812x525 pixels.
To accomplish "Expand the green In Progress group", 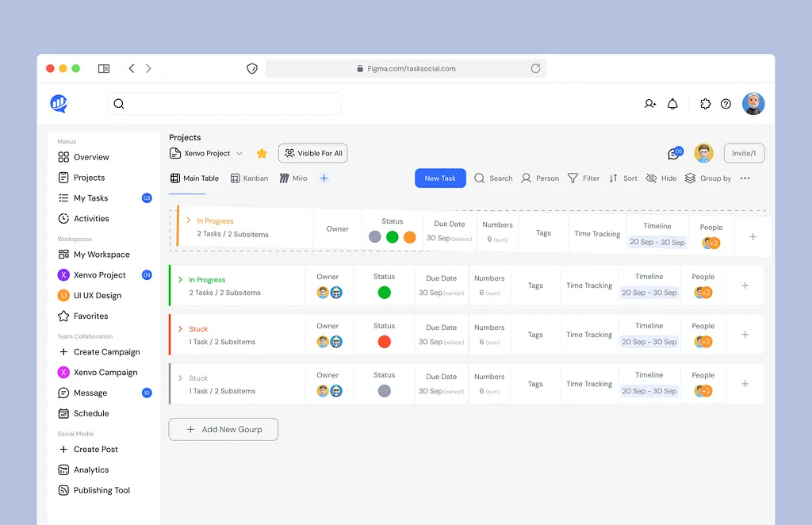I will 181,280.
